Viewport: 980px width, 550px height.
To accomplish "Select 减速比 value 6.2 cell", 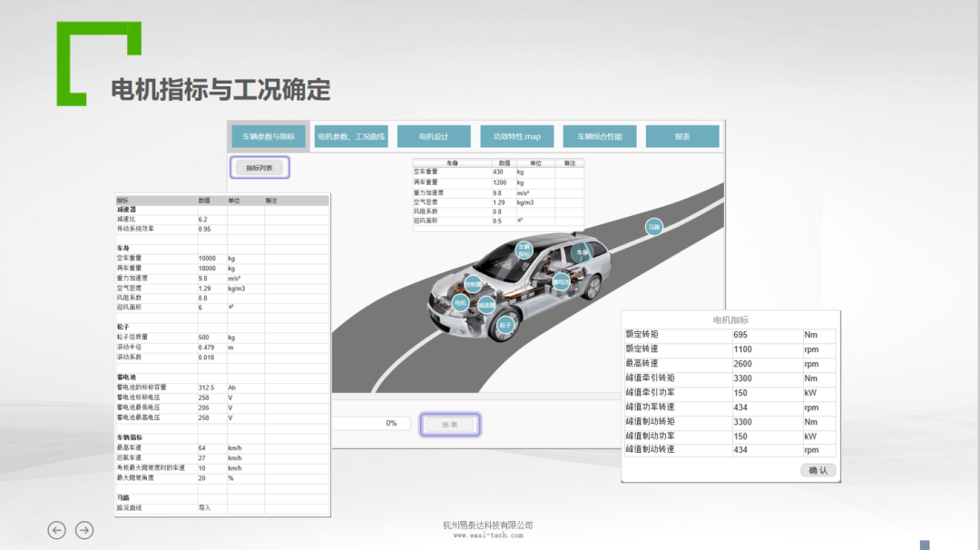I will pyautogui.click(x=211, y=220).
